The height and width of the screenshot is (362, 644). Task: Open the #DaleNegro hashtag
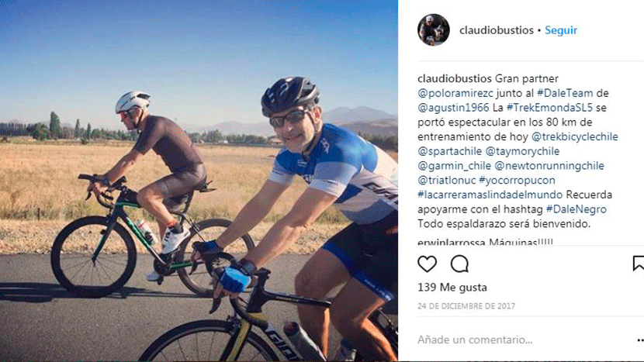576,209
